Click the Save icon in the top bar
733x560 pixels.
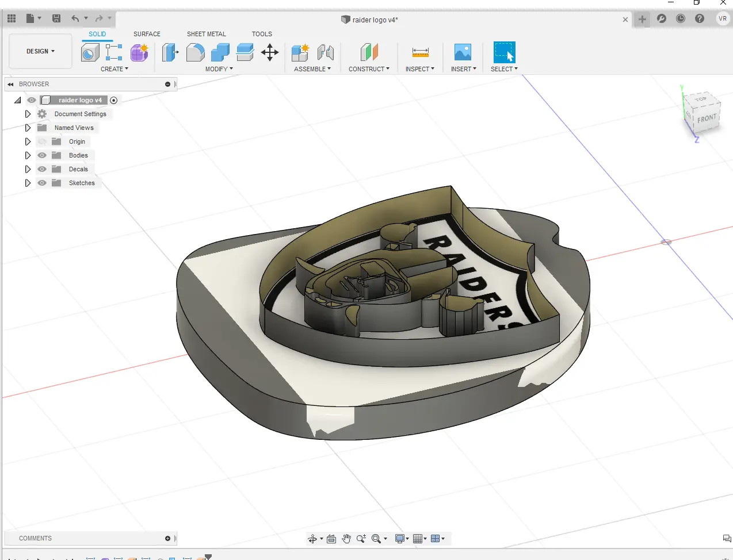point(56,18)
